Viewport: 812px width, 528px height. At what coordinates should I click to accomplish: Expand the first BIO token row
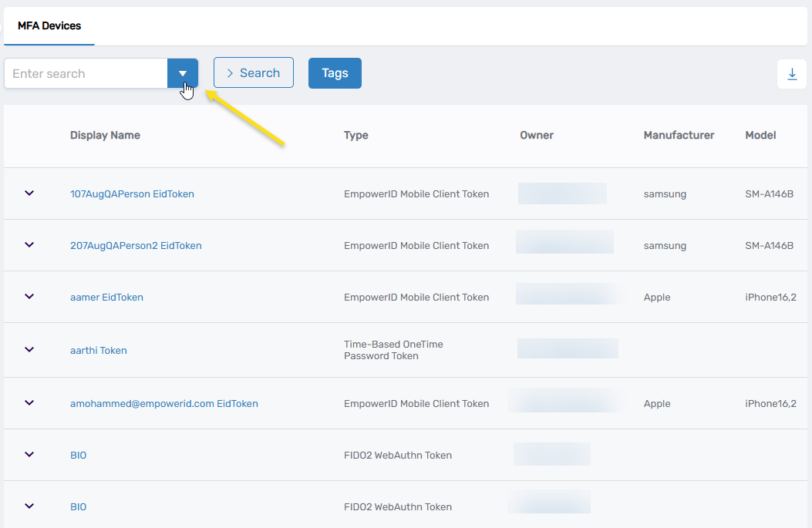(x=29, y=454)
